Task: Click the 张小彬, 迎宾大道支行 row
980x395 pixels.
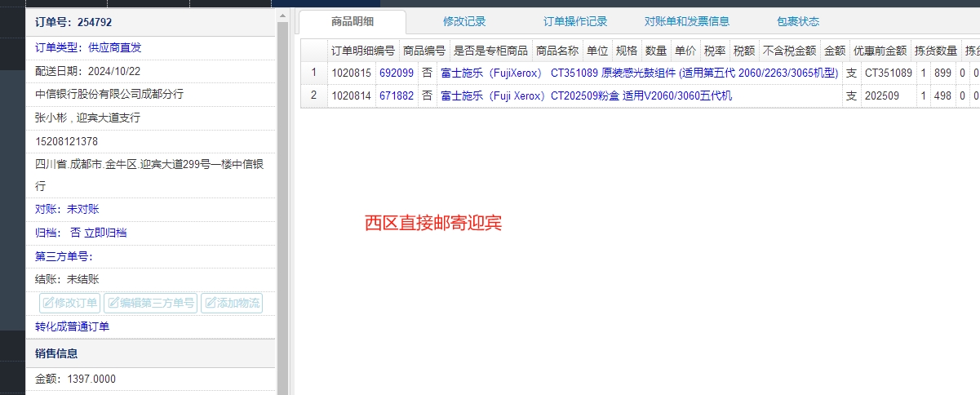Action: [x=151, y=118]
